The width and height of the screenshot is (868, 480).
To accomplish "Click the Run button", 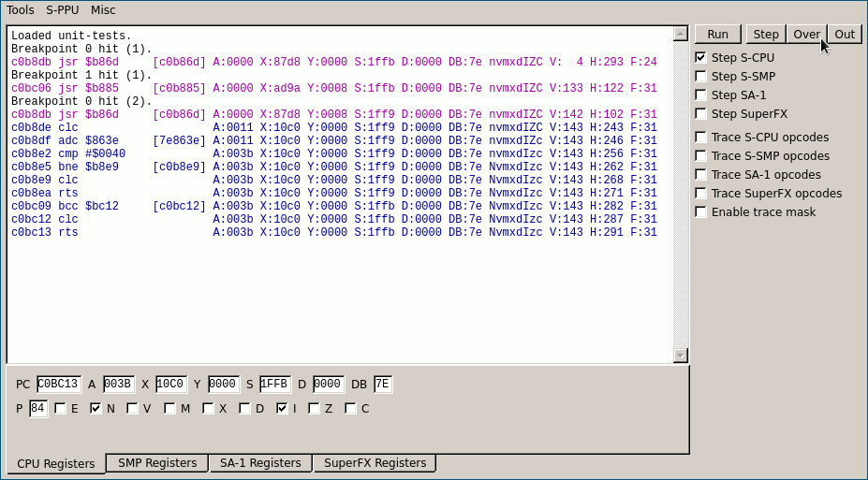I will click(718, 35).
